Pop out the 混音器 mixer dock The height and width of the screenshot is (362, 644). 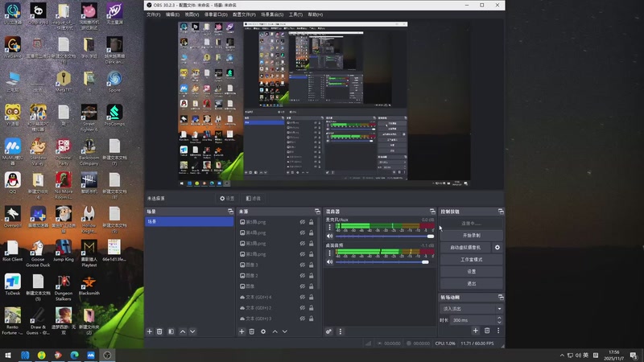click(x=432, y=212)
